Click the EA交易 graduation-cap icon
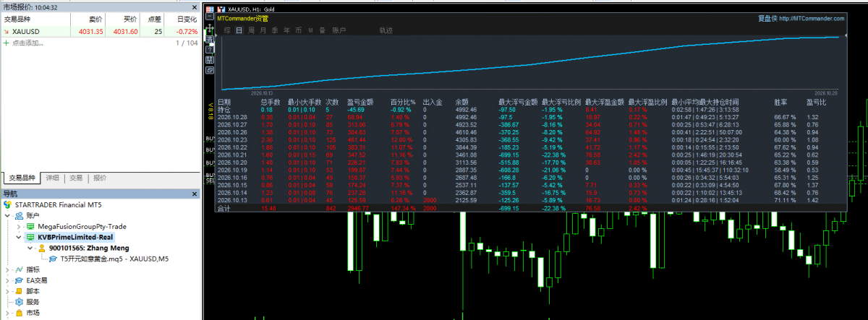 [x=20, y=280]
